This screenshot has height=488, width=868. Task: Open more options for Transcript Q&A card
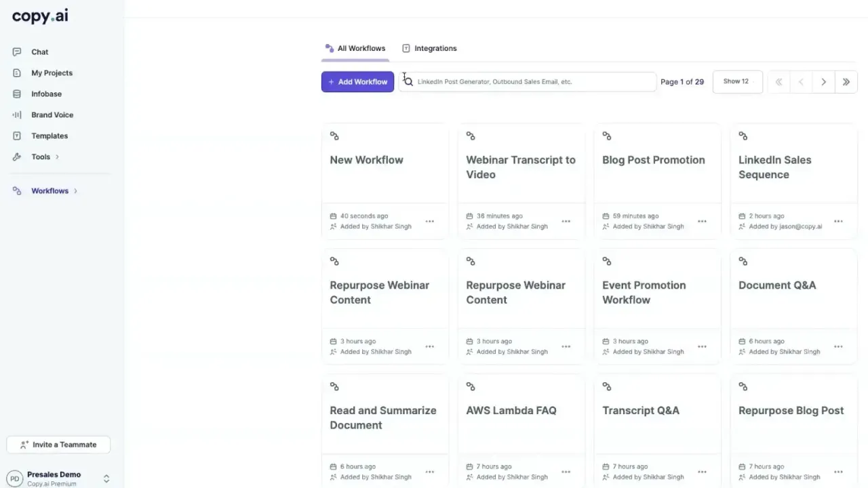[x=702, y=472]
